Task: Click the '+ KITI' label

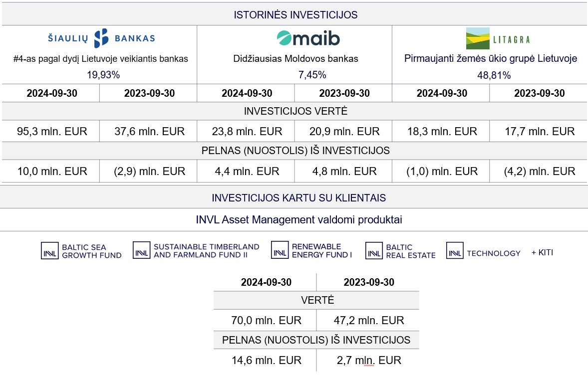Action: [542, 252]
